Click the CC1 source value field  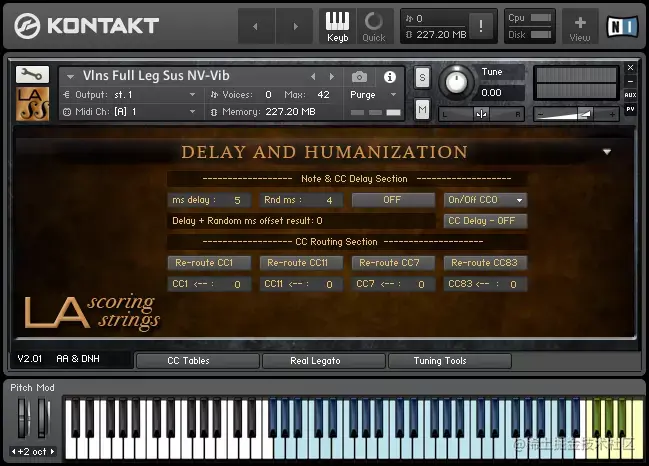click(209, 284)
